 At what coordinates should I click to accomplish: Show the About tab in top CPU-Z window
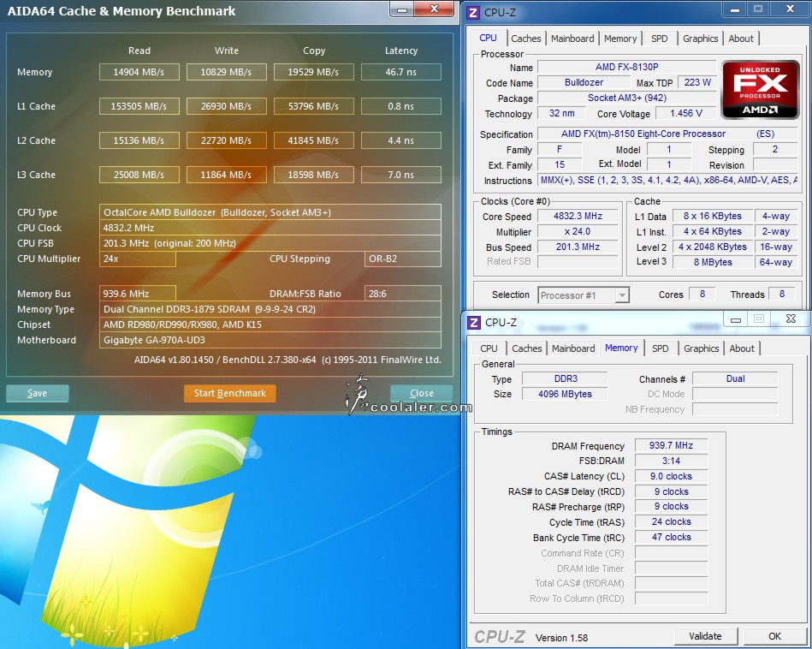[741, 39]
